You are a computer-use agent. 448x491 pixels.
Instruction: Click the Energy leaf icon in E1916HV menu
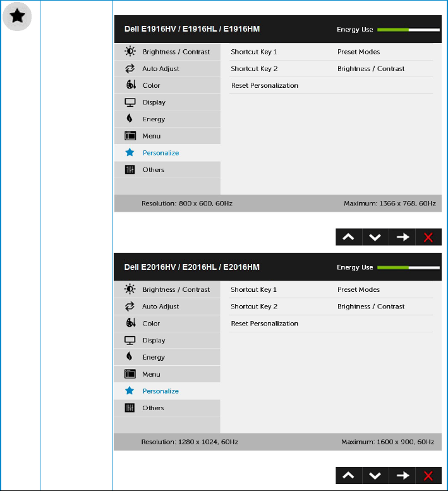click(130, 118)
